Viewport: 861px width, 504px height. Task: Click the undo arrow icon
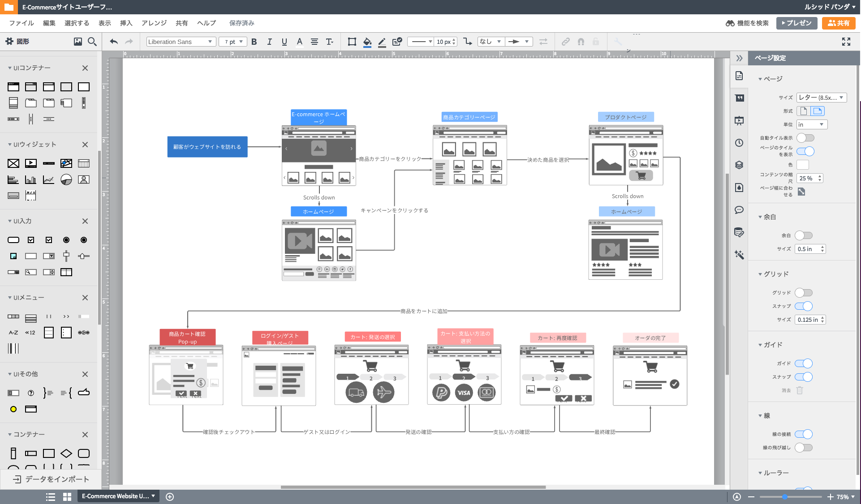(114, 42)
